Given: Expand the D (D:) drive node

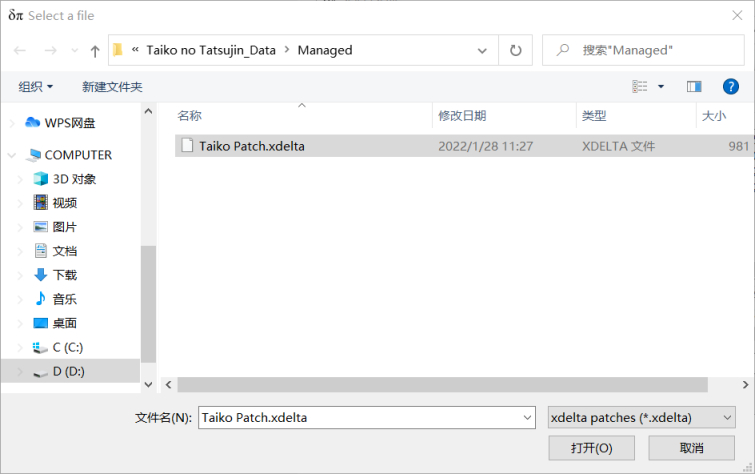Looking at the screenshot, I should tap(20, 371).
